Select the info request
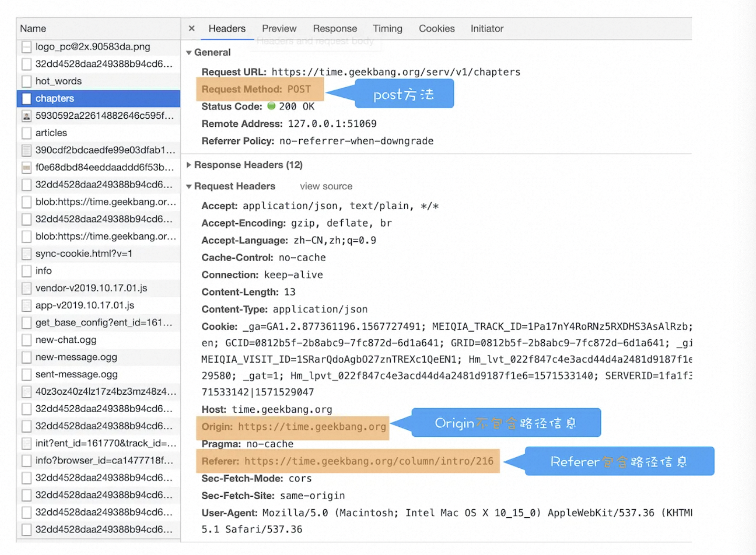 pyautogui.click(x=98, y=271)
